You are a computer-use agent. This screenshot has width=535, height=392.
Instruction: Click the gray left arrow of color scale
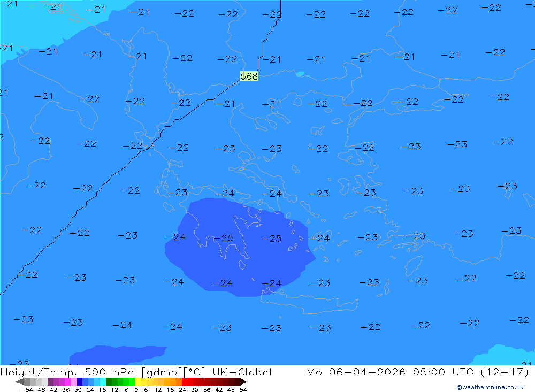[20, 381]
